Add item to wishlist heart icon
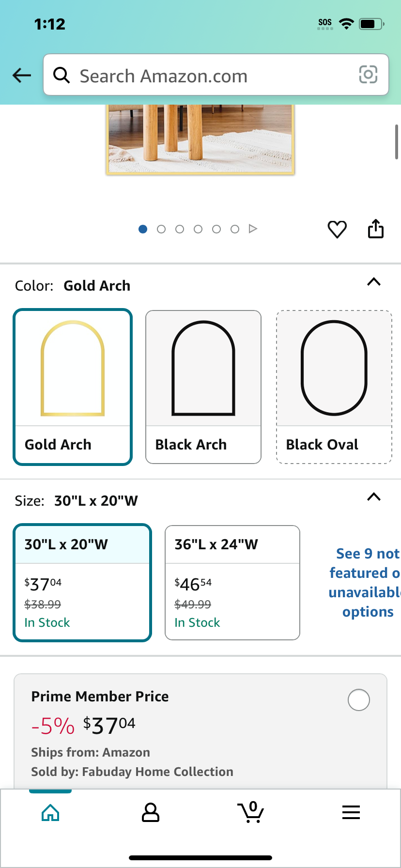Image resolution: width=401 pixels, height=868 pixels. (x=337, y=229)
